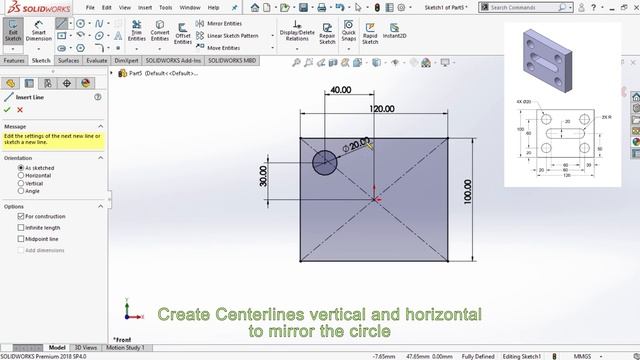This screenshot has width=640, height=360.
Task: Collapse the Message section
Action: tap(100, 127)
